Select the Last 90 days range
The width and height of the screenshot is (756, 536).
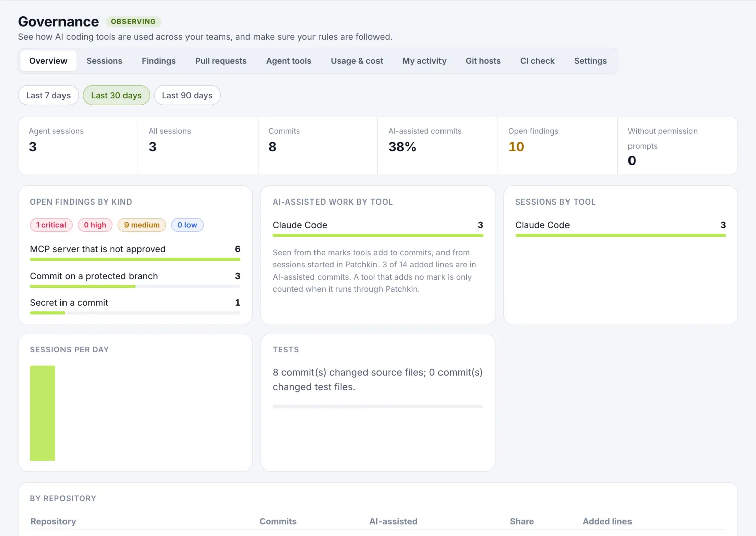click(x=187, y=95)
